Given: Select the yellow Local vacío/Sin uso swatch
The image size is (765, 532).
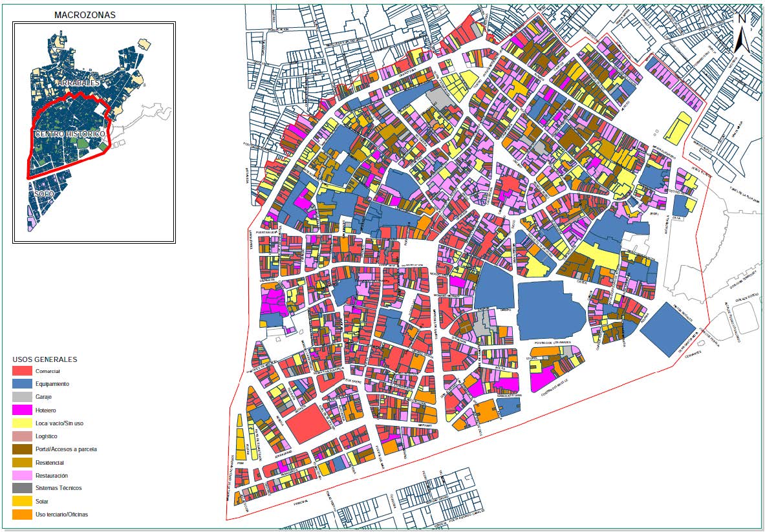Looking at the screenshot, I should click(22, 423).
